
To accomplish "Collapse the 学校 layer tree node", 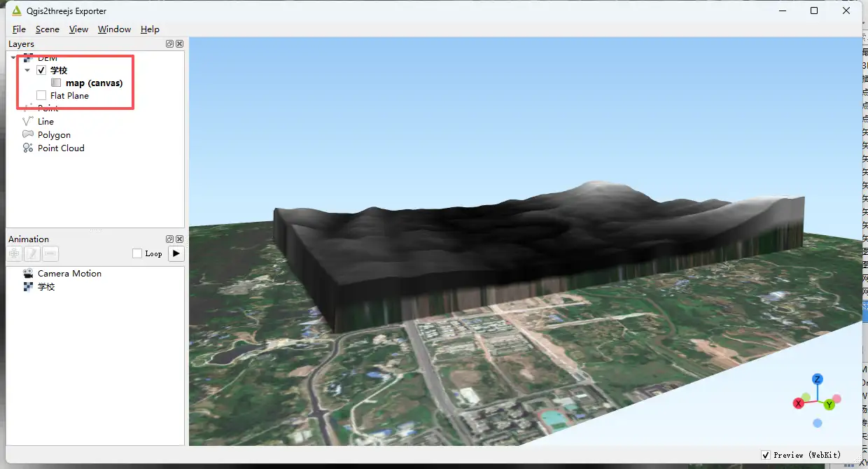I will coord(27,71).
